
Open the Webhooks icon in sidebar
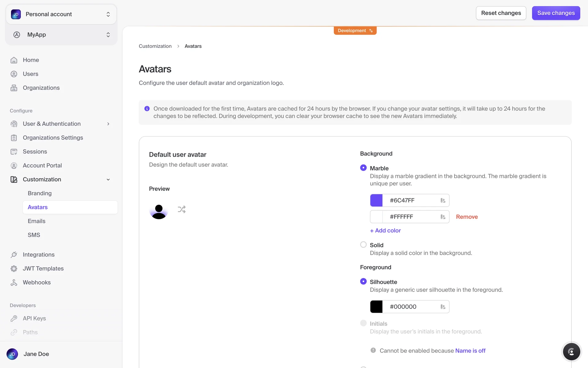14,282
